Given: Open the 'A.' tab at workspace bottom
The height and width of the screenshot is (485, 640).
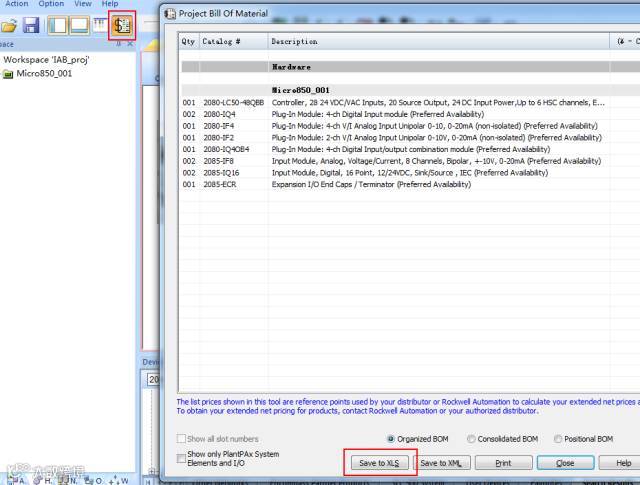Looking at the screenshot, I should coord(17,480).
